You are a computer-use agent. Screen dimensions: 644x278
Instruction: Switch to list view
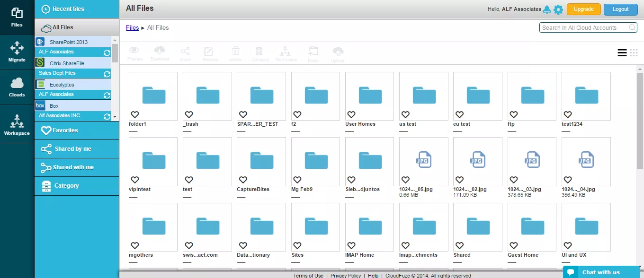click(x=622, y=53)
